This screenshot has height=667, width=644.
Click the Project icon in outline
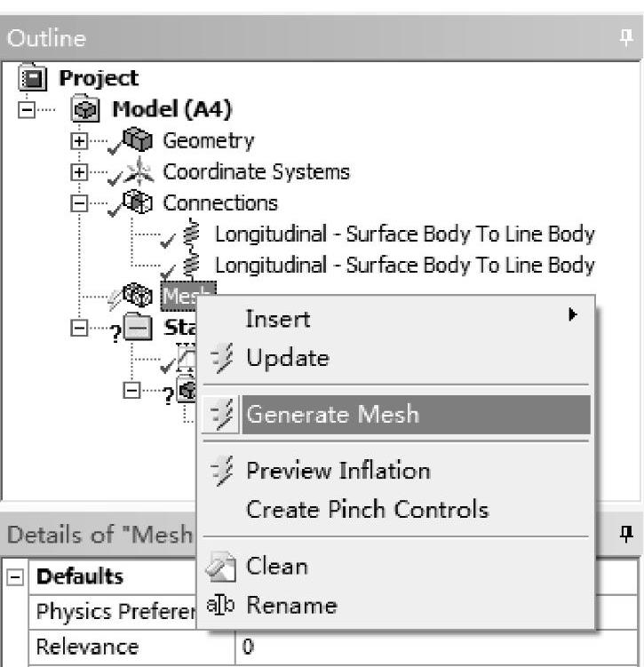tap(30, 78)
